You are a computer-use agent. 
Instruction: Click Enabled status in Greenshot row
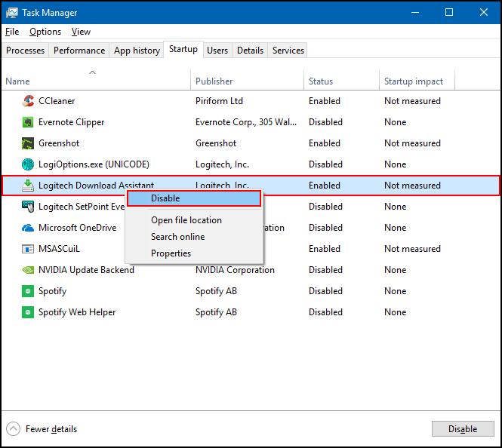(x=325, y=143)
